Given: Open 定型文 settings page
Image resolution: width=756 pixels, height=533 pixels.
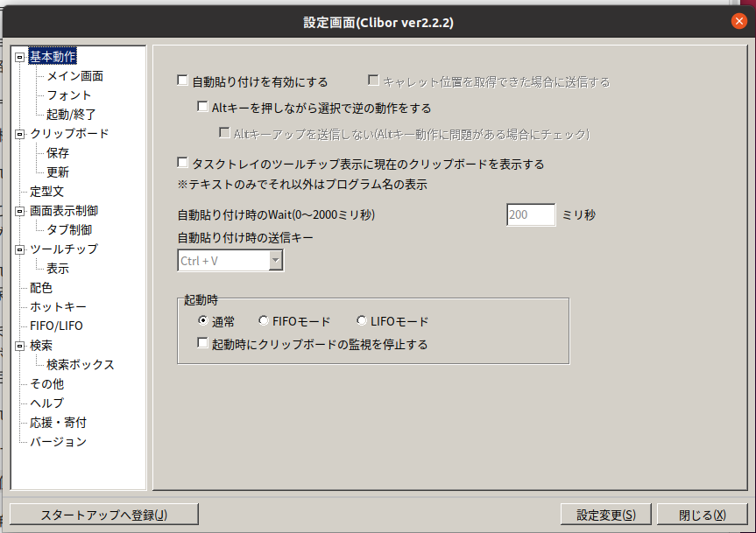Looking at the screenshot, I should point(46,192).
